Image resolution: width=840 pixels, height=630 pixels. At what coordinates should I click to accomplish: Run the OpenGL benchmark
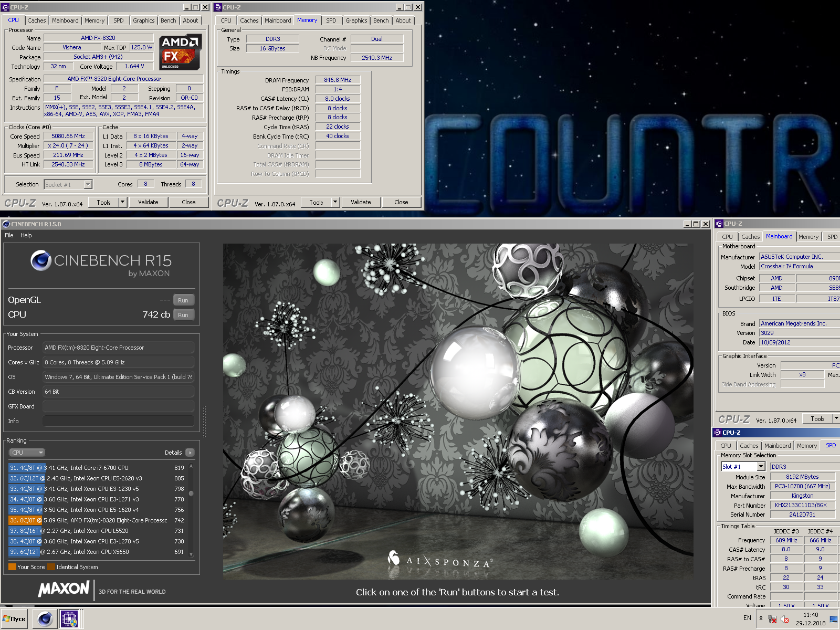(183, 300)
